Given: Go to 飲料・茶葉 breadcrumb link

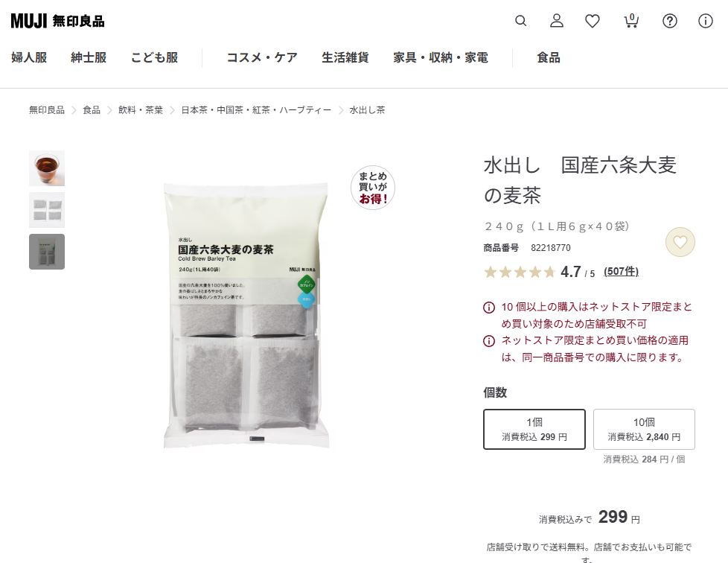Looking at the screenshot, I should coord(141,110).
